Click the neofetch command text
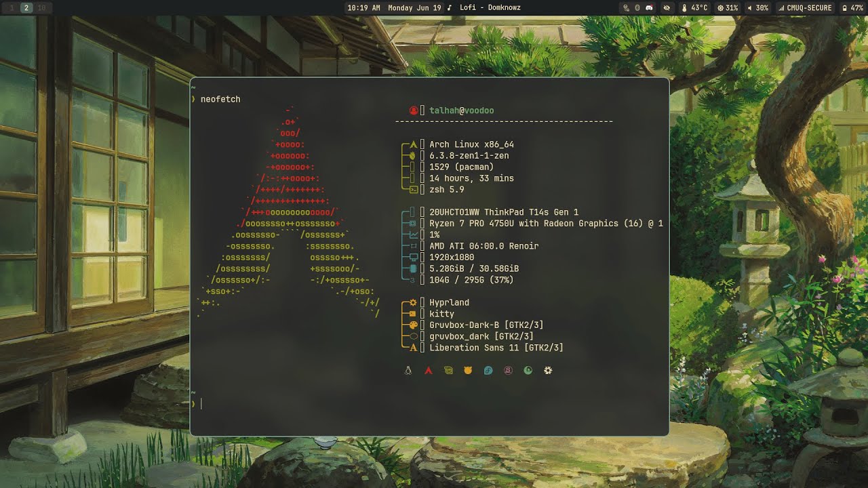868x488 pixels. [x=220, y=99]
